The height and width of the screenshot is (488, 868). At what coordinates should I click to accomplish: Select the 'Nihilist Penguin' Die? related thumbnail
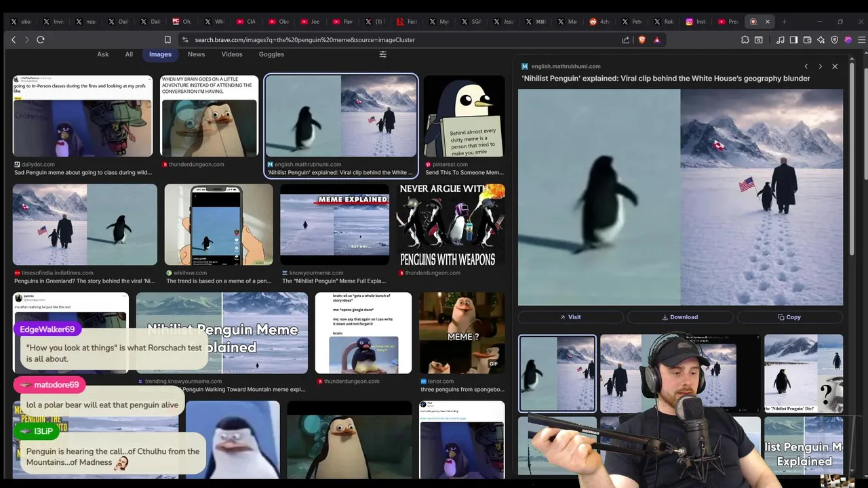[804, 373]
